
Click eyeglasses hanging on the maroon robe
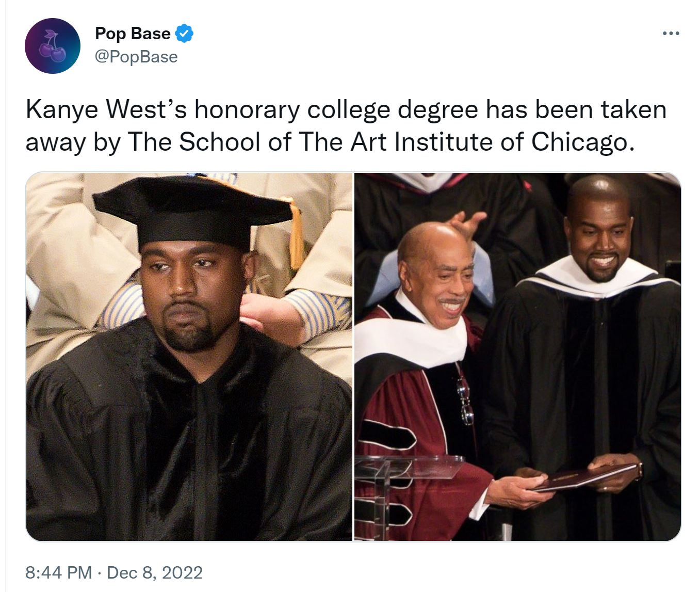(464, 397)
